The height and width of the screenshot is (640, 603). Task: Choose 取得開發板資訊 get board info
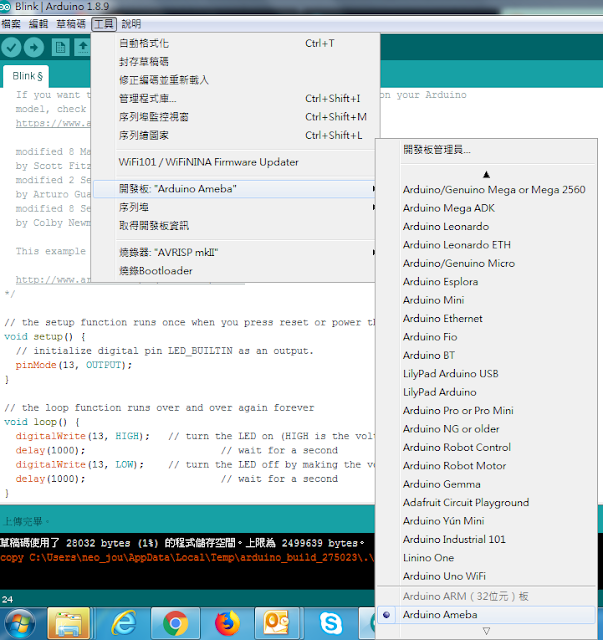[x=234, y=226]
